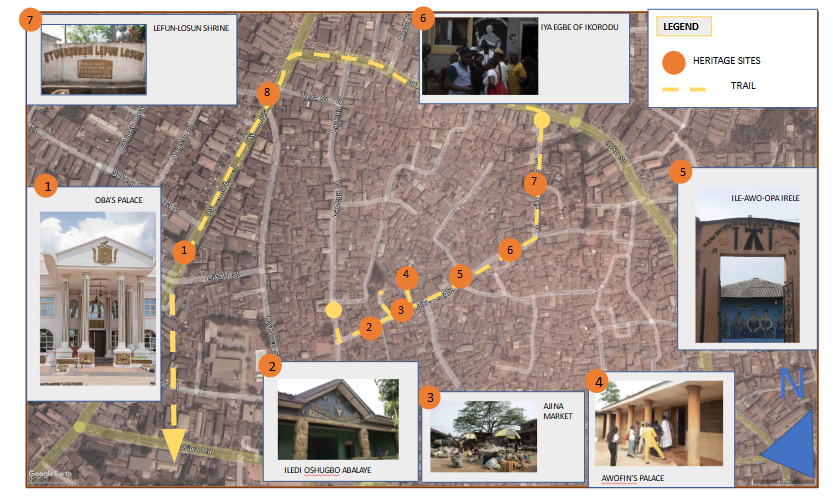Select map marker 7 on the trail
Image resolution: width=833 pixels, height=498 pixels.
point(534,183)
